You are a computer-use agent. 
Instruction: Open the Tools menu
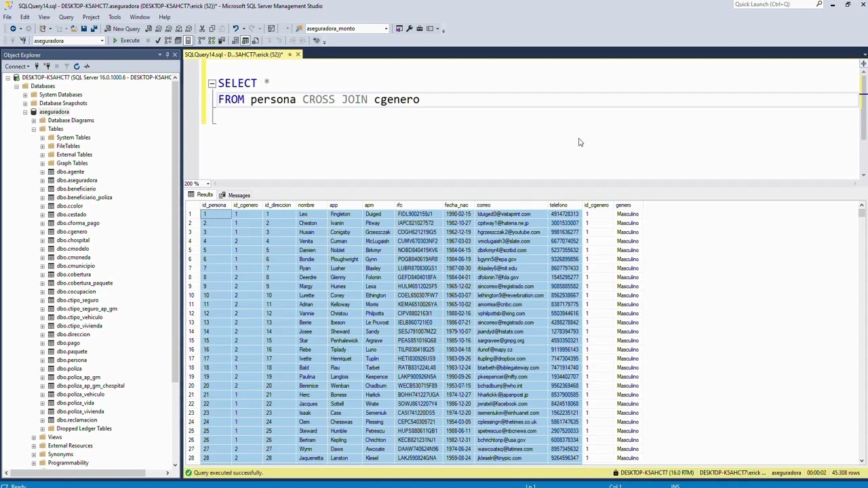pyautogui.click(x=115, y=17)
